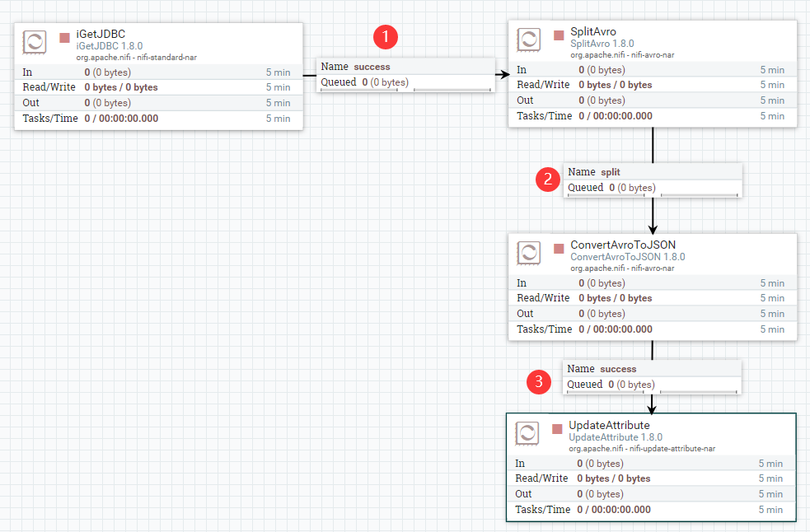Click the red annotation marker 1
Screen dimensions: 810x532
[384, 37]
